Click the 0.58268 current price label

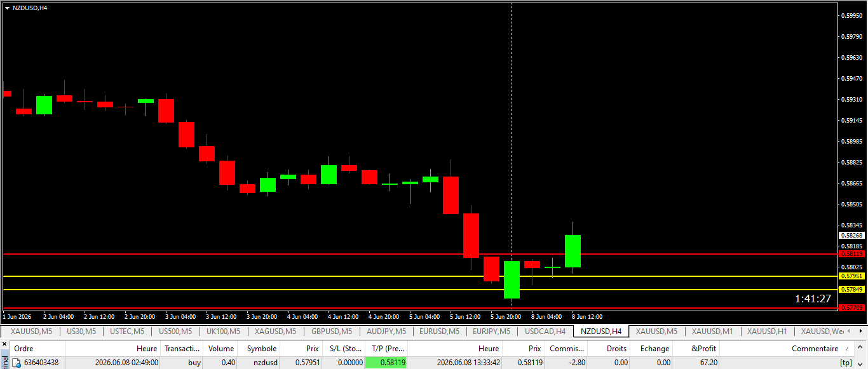pos(852,235)
